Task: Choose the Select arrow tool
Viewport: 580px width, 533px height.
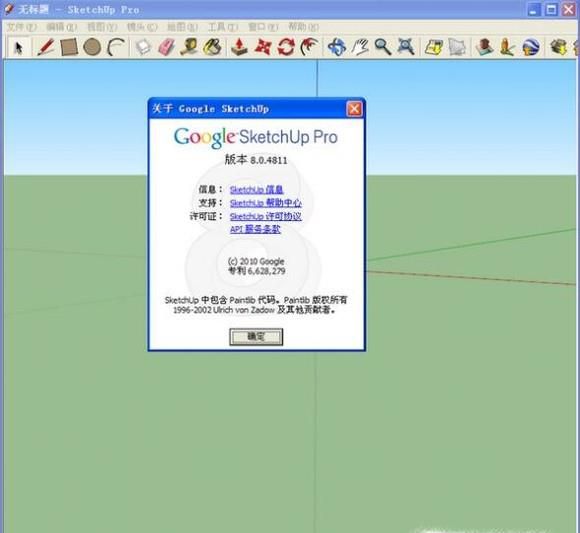Action: pos(18,47)
